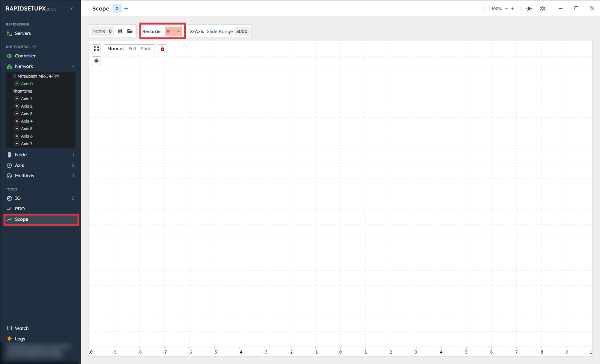Select phantom Axis 4
Screen dimensions: 600x364
click(27, 121)
